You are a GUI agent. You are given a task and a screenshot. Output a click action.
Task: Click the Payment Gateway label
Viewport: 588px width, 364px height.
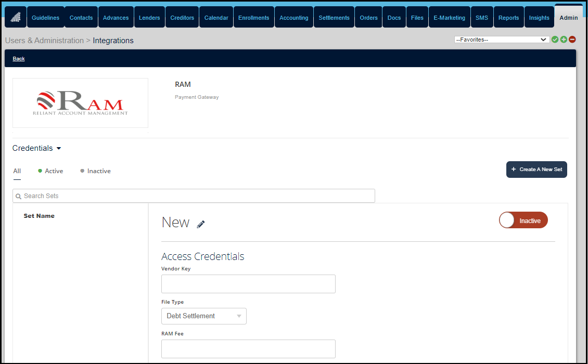tap(197, 97)
